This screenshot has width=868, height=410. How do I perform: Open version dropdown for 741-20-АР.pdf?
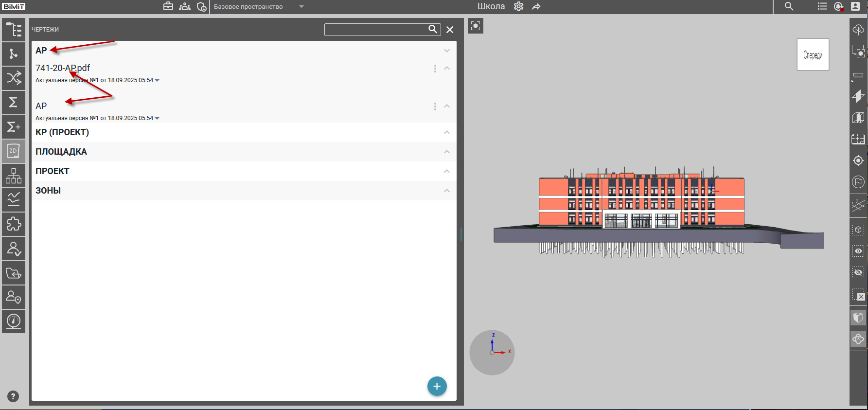[x=157, y=80]
